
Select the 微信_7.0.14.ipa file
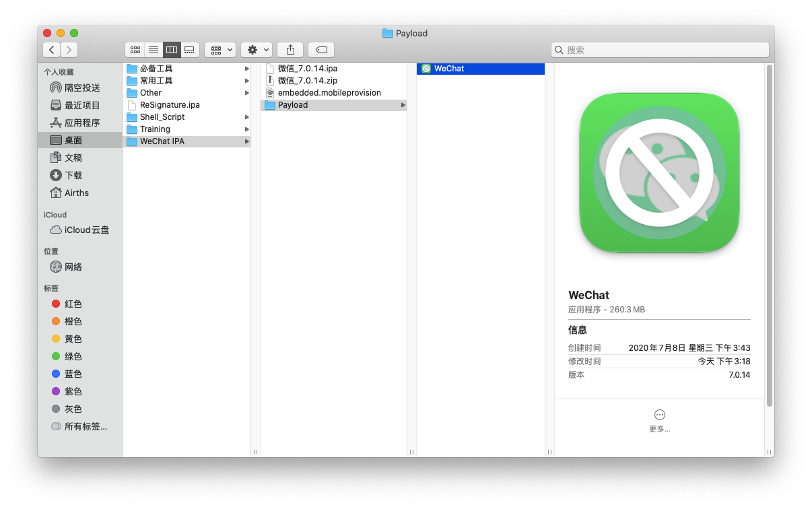click(x=333, y=69)
